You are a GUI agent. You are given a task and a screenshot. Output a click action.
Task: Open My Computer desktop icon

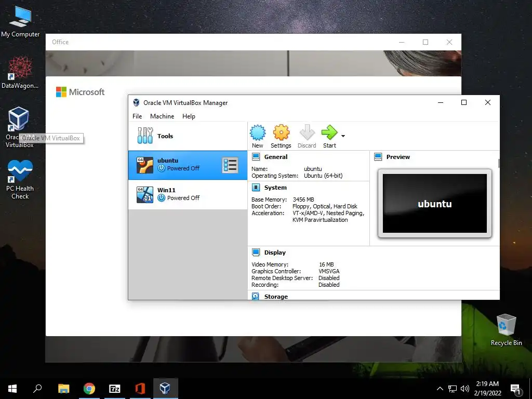(x=20, y=21)
